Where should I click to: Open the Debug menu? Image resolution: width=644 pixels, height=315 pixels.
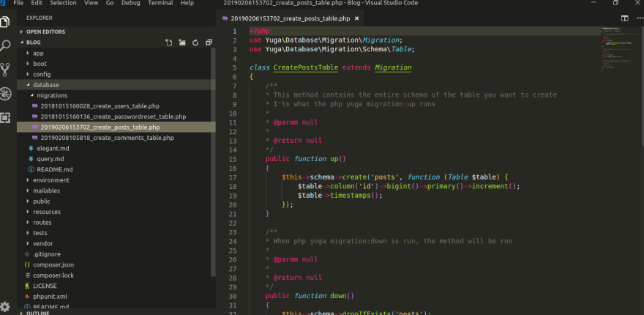click(x=130, y=3)
